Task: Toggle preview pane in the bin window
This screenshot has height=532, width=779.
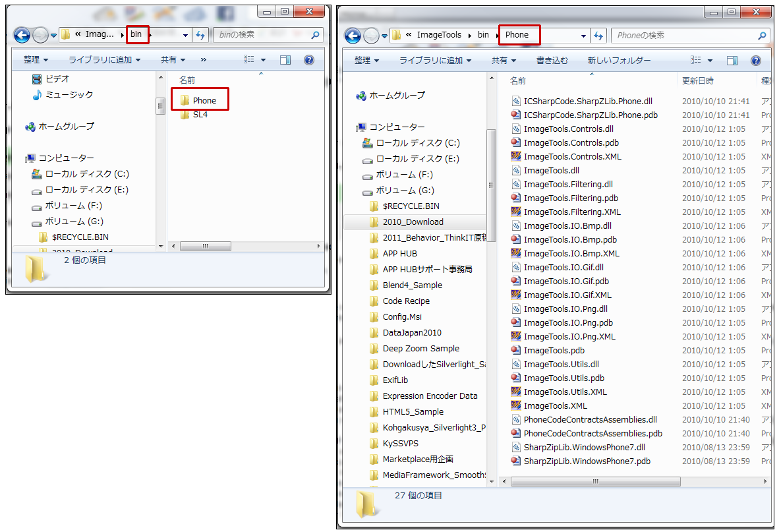Action: point(285,60)
